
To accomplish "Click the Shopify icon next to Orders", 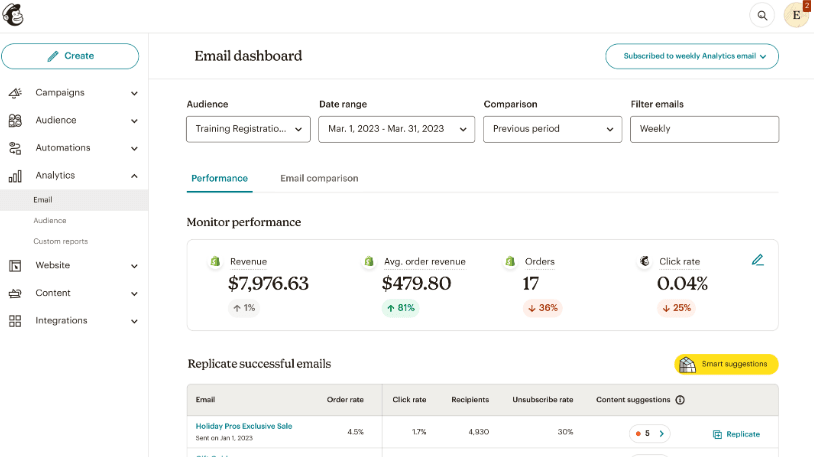I will pyautogui.click(x=510, y=261).
